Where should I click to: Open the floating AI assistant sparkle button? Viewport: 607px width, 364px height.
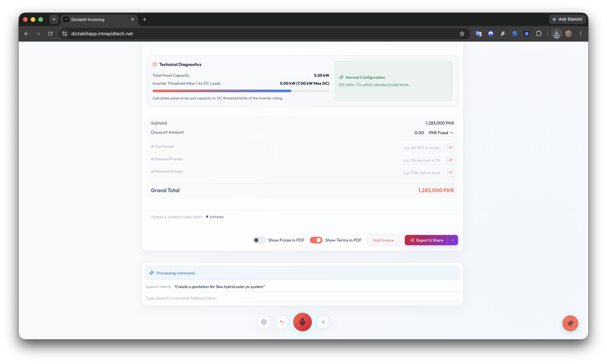click(x=570, y=323)
